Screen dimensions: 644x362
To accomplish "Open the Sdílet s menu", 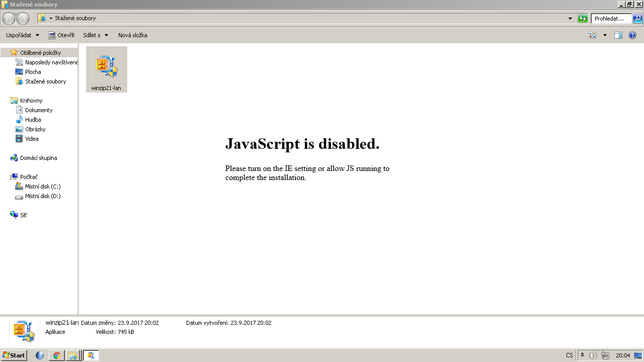I will tap(96, 35).
